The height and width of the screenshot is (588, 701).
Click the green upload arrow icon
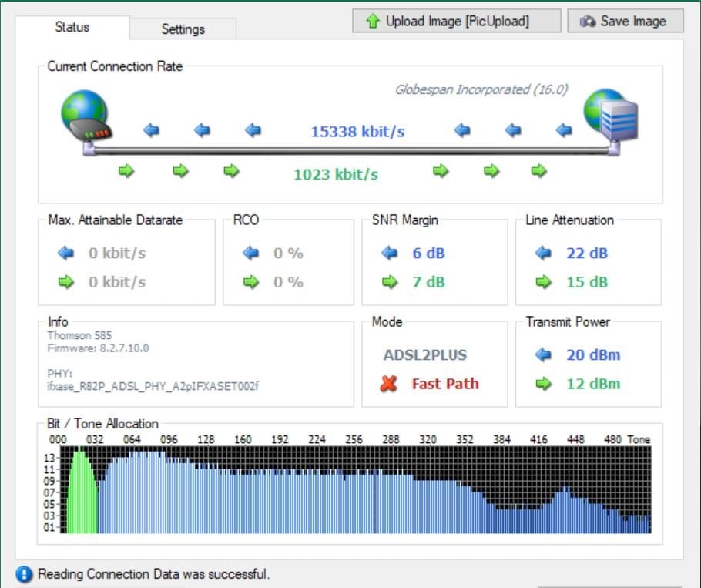[372, 21]
